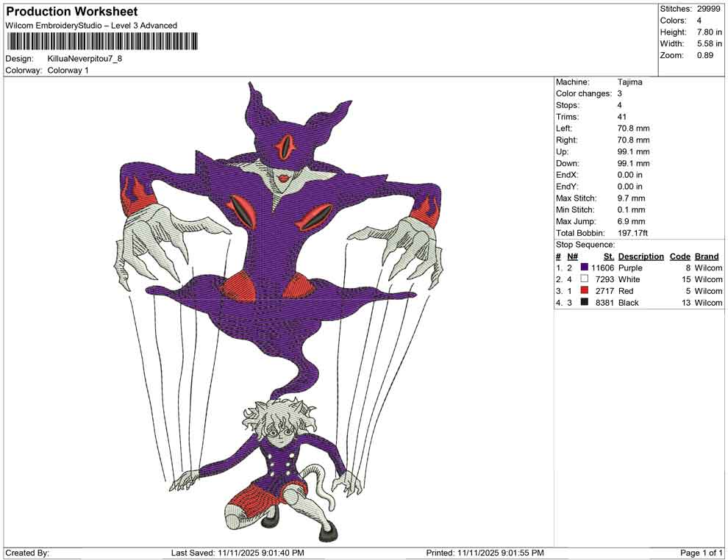Click the 'Black' description in stop row 4
This screenshot has width=728, height=560.
pos(629,303)
